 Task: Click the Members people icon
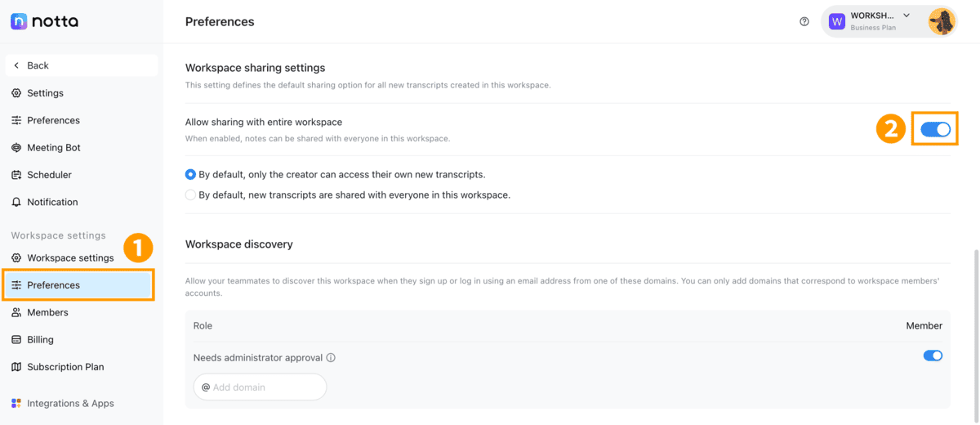[16, 312]
